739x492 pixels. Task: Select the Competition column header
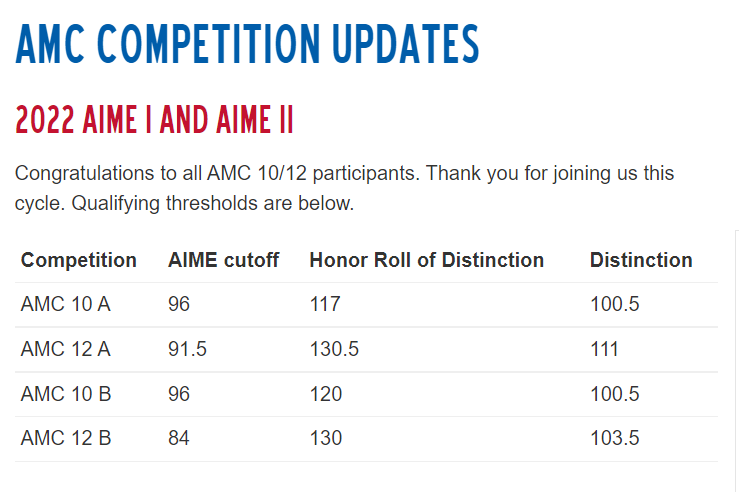(x=79, y=260)
